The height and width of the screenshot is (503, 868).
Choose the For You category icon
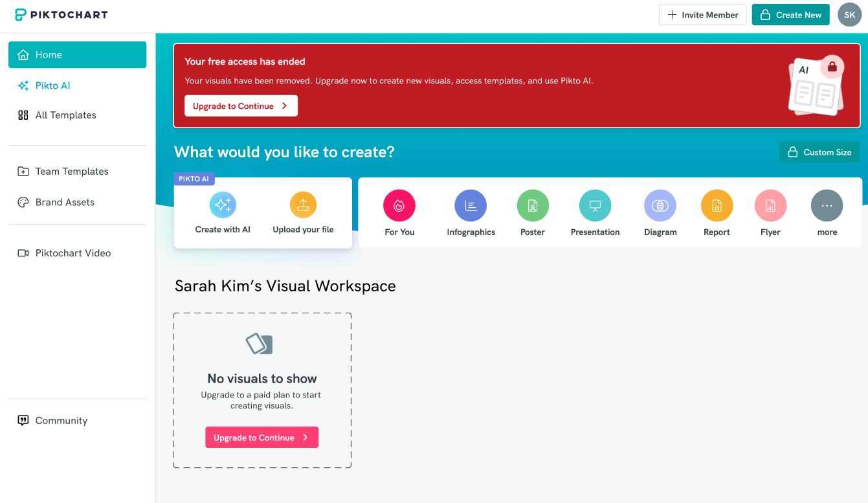pos(399,206)
